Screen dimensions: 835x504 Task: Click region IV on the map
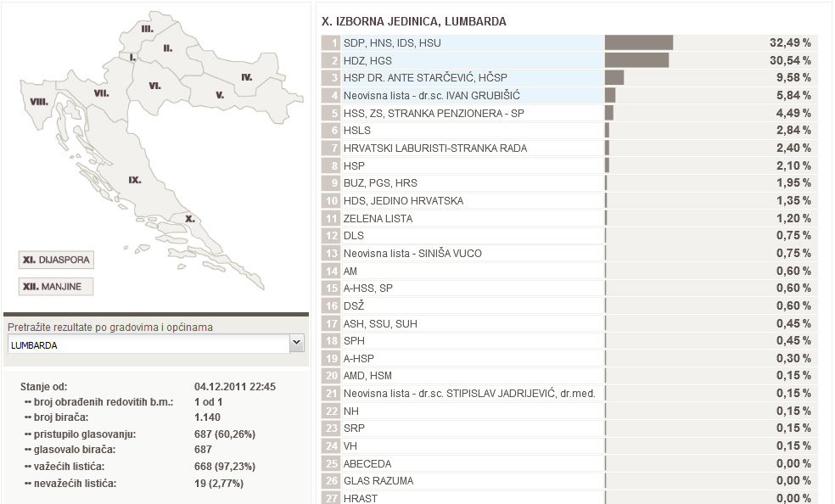(x=246, y=77)
